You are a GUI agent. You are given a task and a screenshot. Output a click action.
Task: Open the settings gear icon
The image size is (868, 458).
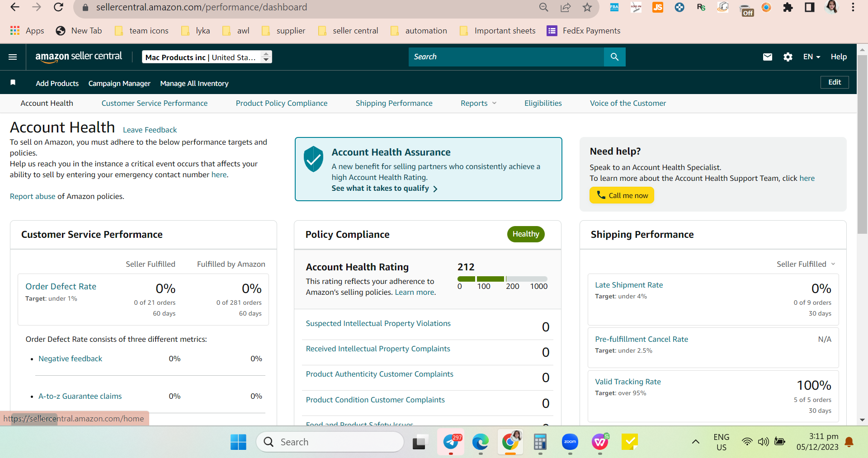point(788,57)
